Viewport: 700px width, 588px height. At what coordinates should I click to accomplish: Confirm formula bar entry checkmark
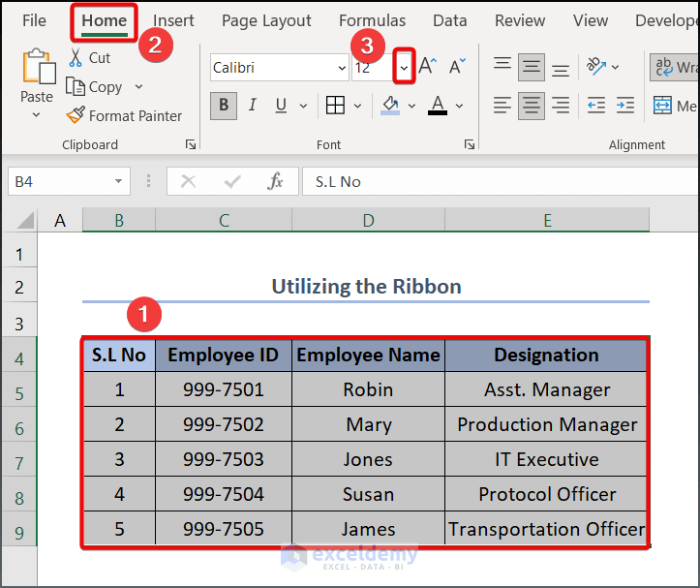coord(232,181)
